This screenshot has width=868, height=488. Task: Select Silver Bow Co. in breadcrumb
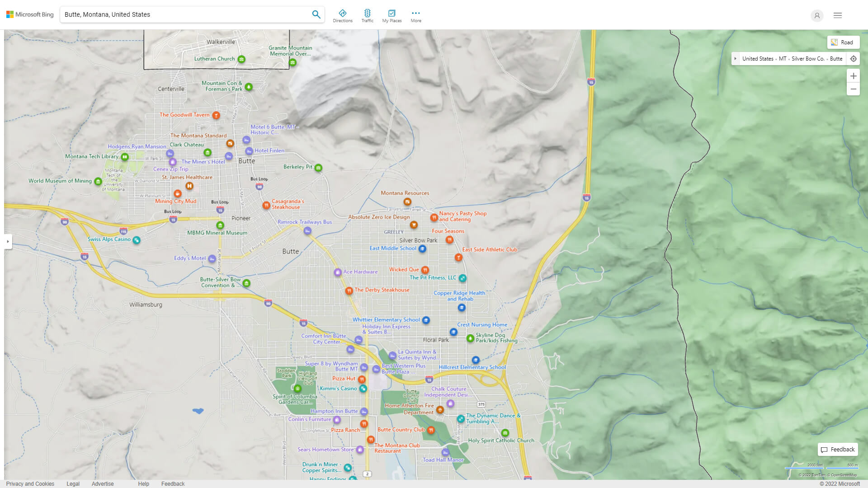pos(807,59)
